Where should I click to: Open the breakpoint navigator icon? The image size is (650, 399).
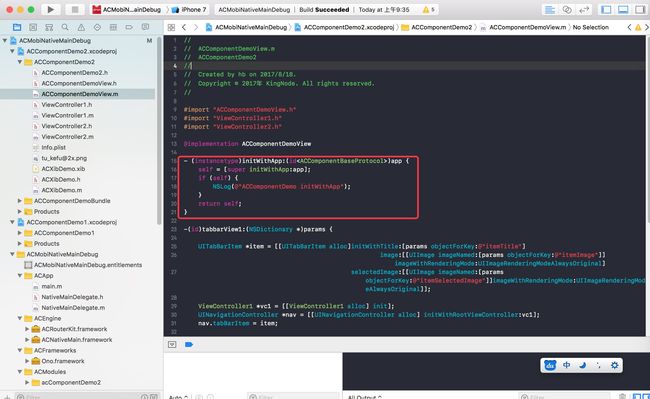[129, 27]
